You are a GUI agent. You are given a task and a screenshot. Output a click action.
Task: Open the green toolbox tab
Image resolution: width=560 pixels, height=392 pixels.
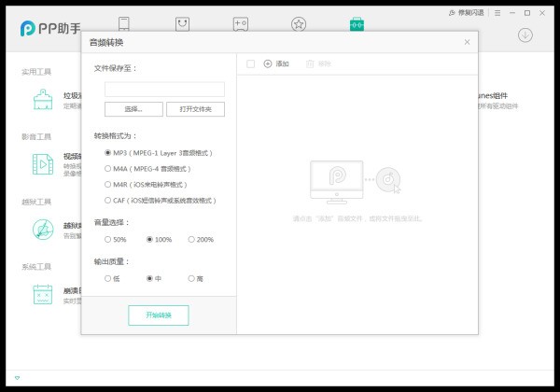[357, 23]
